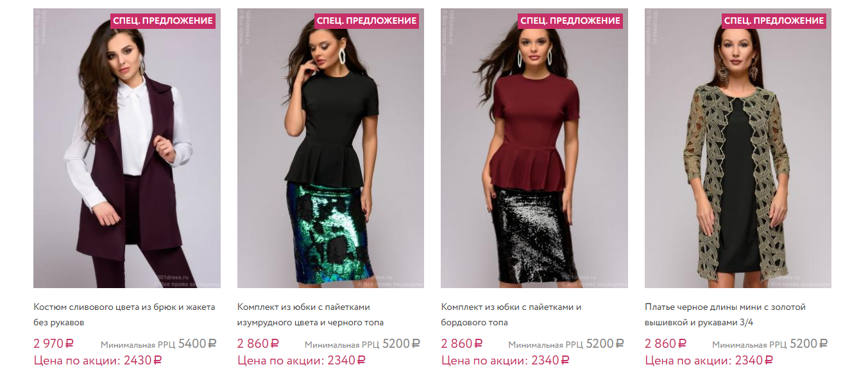This screenshot has width=868, height=376.
Task: Click the 2 970 ₽ price of the plum suit
Action: pyautogui.click(x=54, y=344)
